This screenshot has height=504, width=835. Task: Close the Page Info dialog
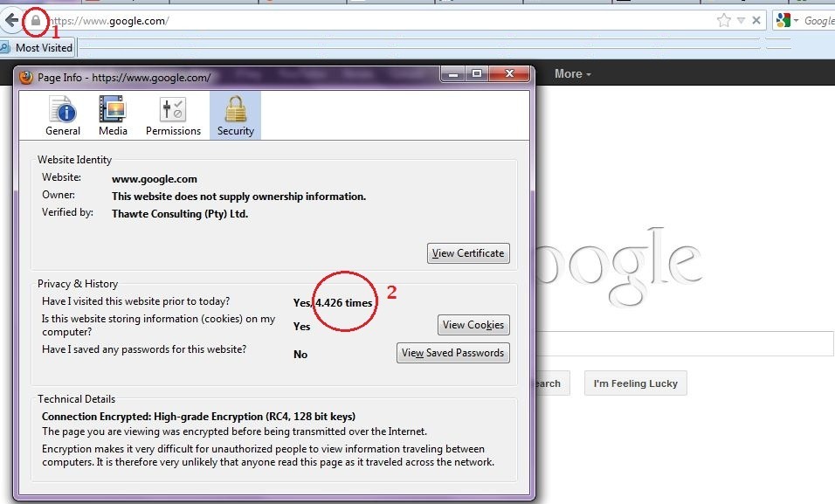[x=509, y=74]
